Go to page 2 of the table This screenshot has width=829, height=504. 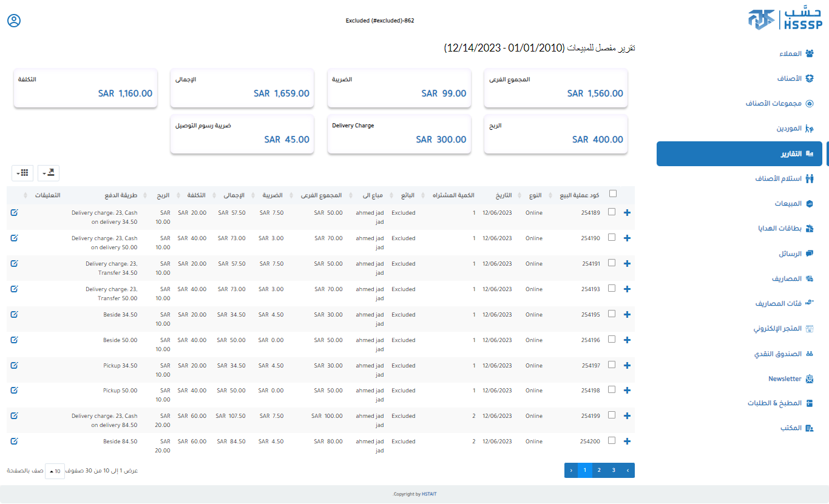[599, 470]
